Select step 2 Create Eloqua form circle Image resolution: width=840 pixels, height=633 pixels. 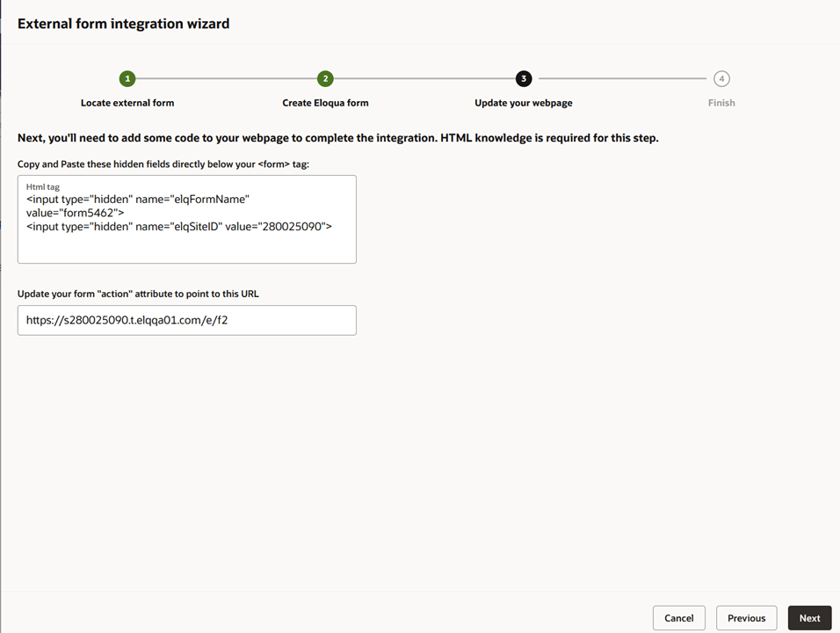point(325,78)
